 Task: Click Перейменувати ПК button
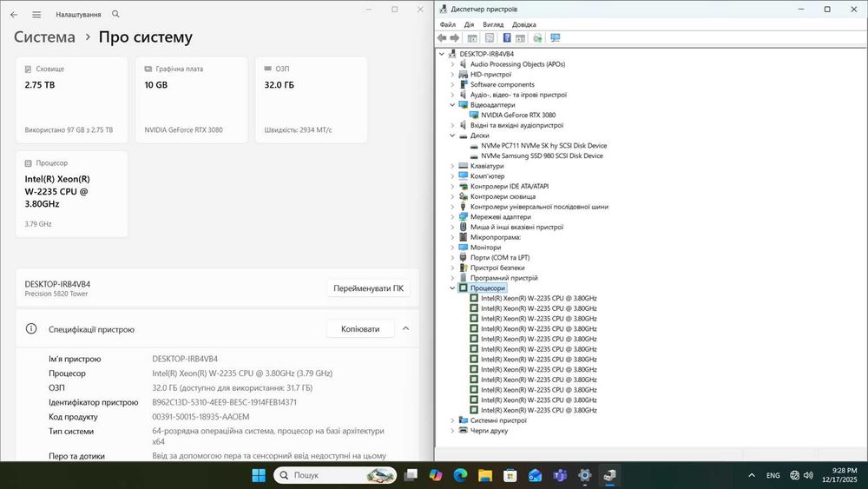[368, 288]
